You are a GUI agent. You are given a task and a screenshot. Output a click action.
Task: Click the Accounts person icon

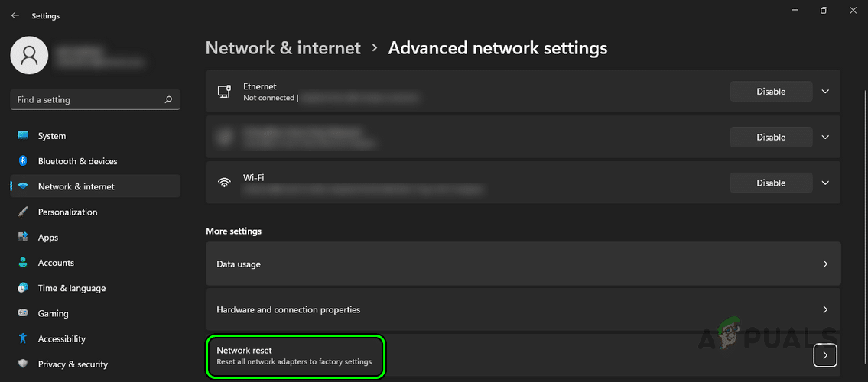[x=23, y=263]
